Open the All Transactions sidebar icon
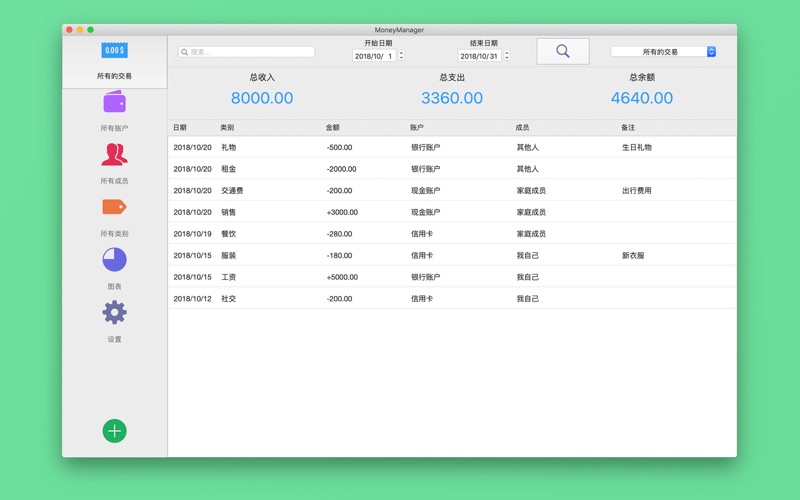The height and width of the screenshot is (500, 800). click(x=114, y=51)
